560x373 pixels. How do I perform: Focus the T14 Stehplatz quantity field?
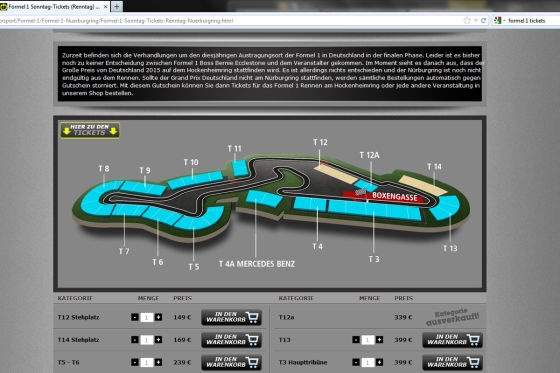146,340
